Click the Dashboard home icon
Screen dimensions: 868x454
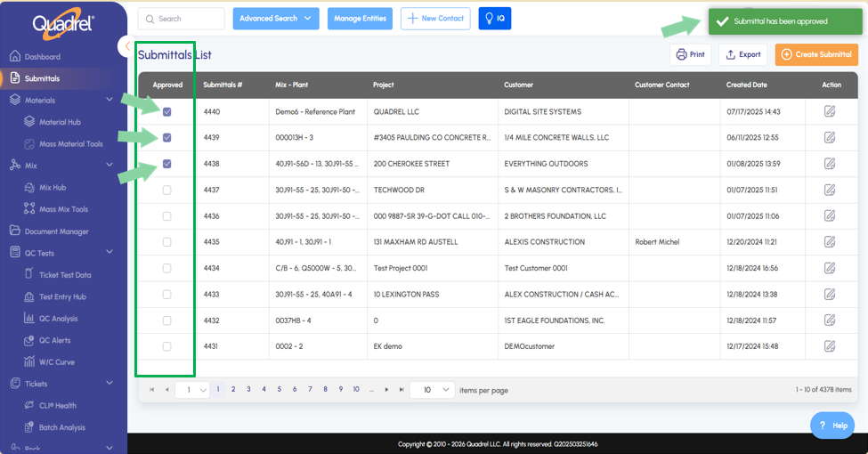[15, 56]
